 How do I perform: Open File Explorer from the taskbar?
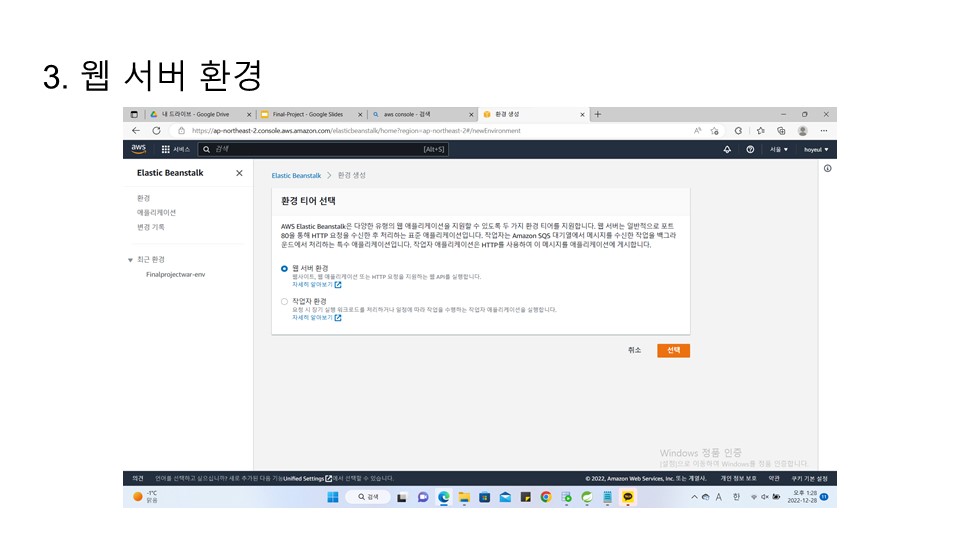click(464, 497)
